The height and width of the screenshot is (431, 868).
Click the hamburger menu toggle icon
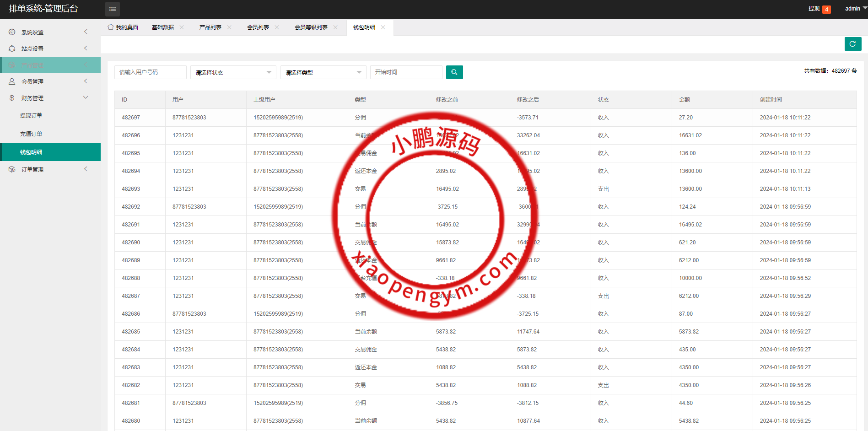pos(113,9)
